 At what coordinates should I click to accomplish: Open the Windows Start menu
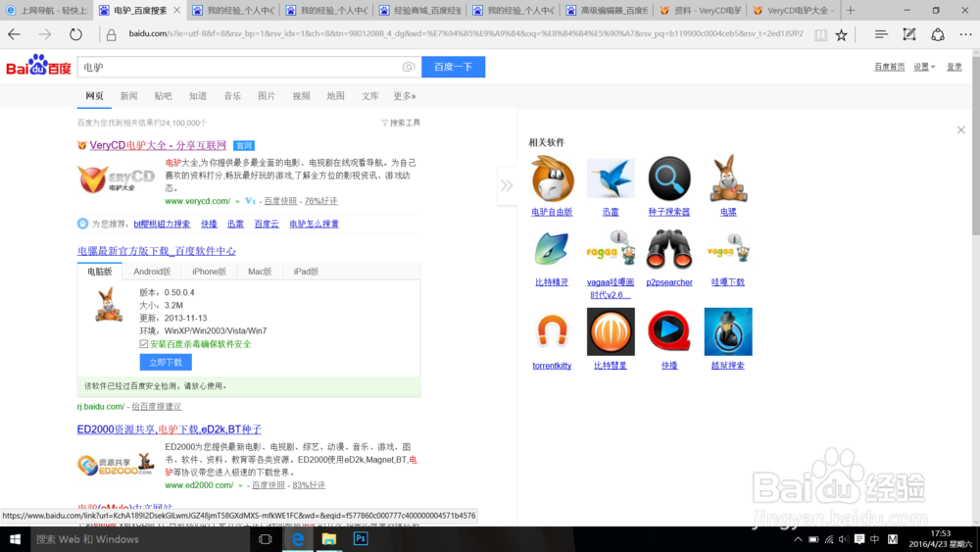pyautogui.click(x=15, y=539)
